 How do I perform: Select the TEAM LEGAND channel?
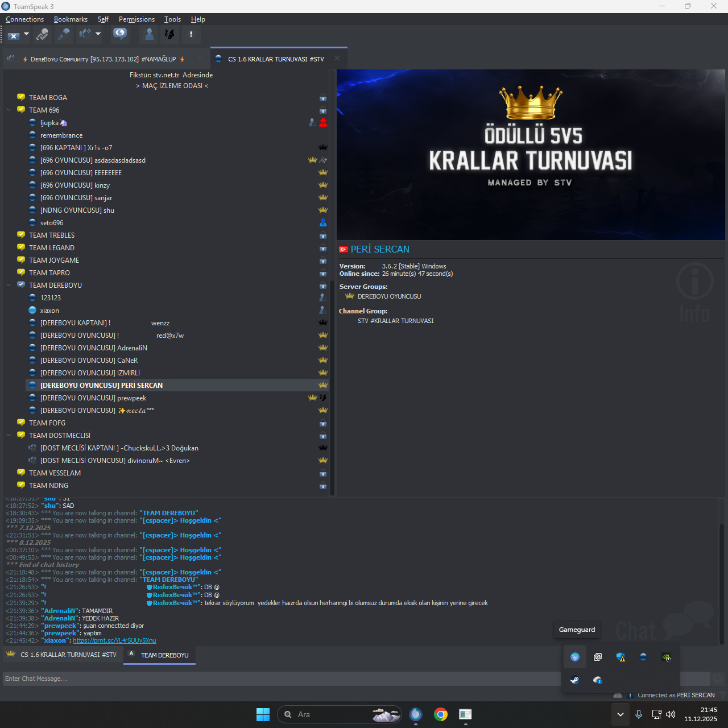(x=52, y=248)
